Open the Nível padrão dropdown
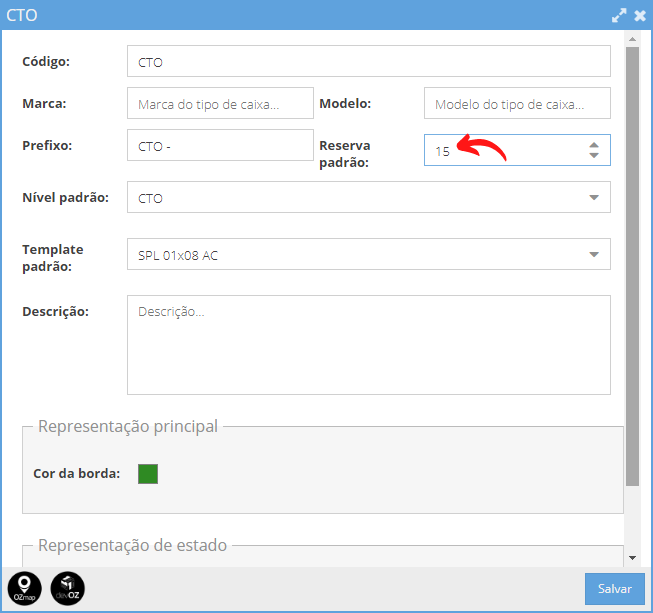The width and height of the screenshot is (653, 613). click(594, 197)
